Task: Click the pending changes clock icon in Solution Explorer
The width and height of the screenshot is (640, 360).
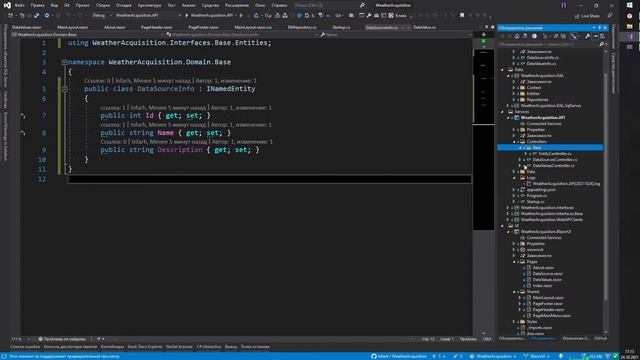Action: [x=534, y=36]
